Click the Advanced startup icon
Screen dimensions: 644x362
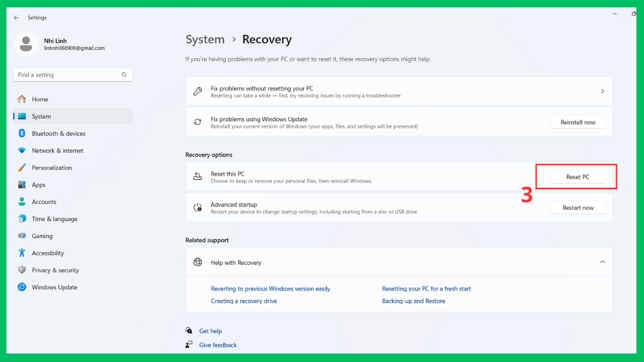pyautogui.click(x=197, y=208)
